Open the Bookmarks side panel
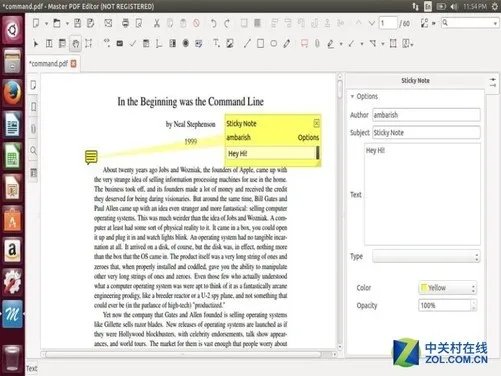The width and height of the screenshot is (501, 376). pyautogui.click(x=33, y=107)
